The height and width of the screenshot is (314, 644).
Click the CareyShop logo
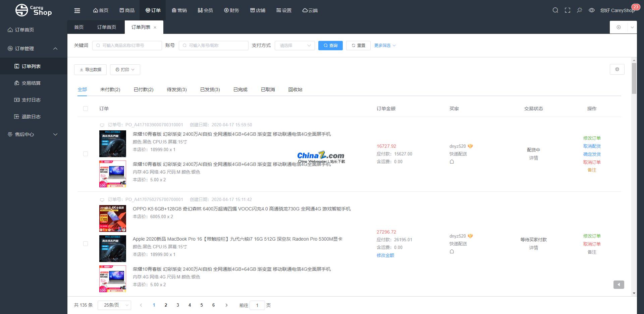click(34, 10)
